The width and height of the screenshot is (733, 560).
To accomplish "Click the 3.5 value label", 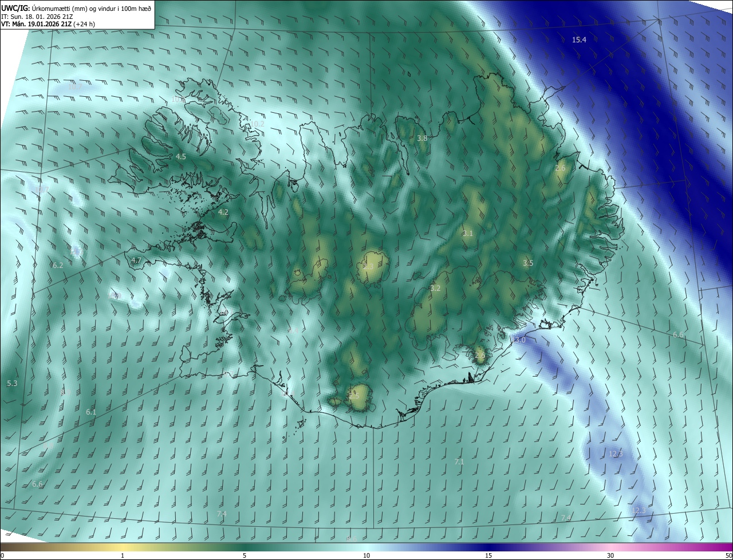I will (528, 263).
